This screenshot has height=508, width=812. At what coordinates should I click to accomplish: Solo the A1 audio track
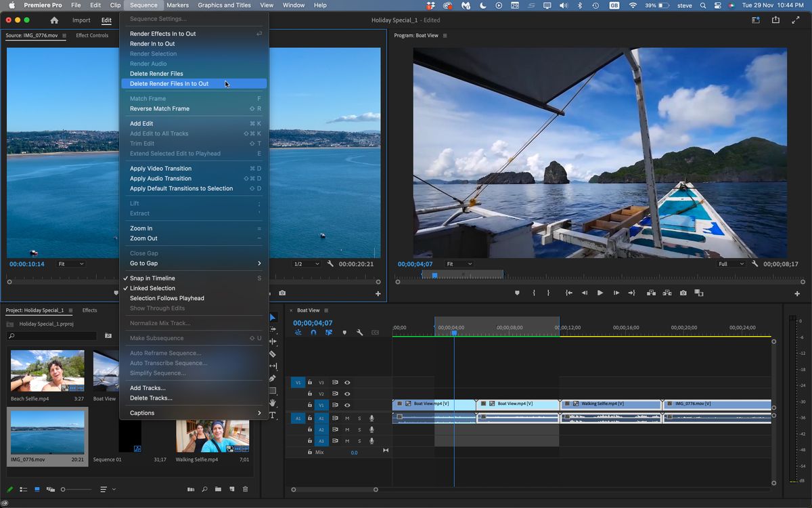pyautogui.click(x=359, y=419)
